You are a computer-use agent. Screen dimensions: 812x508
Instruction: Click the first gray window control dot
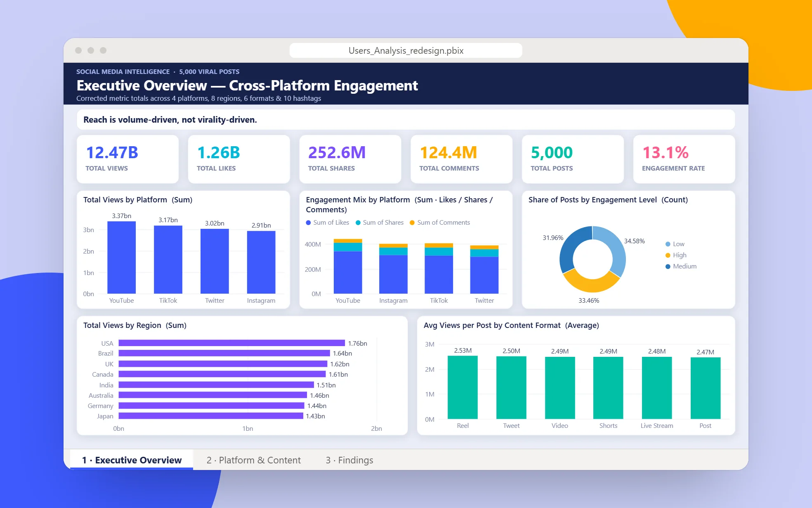(78, 50)
